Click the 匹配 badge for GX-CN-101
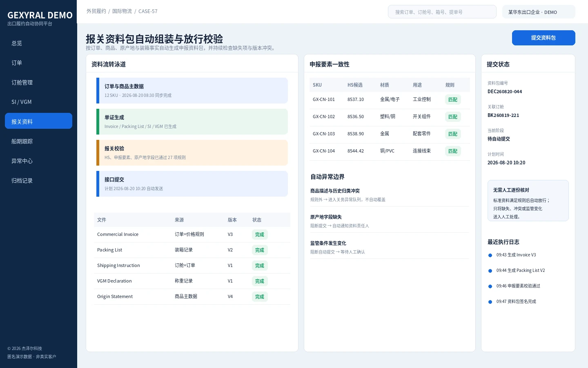588x368 pixels. (x=453, y=99)
